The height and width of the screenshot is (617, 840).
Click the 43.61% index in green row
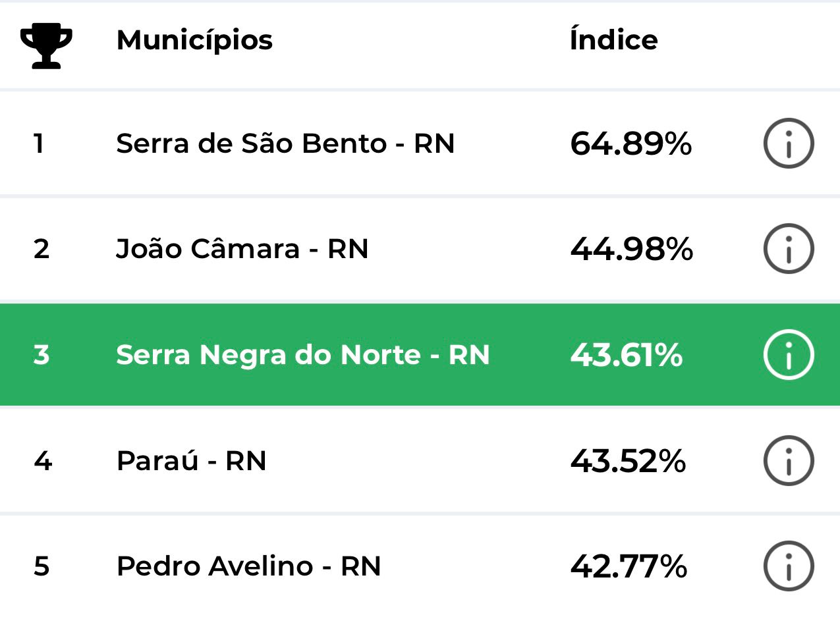point(626,355)
